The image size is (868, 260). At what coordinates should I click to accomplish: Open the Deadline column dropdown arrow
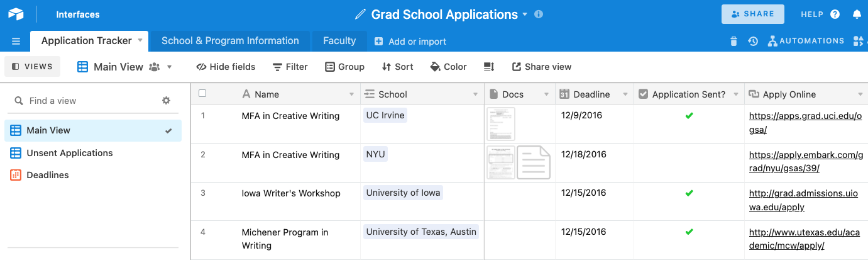pos(625,94)
